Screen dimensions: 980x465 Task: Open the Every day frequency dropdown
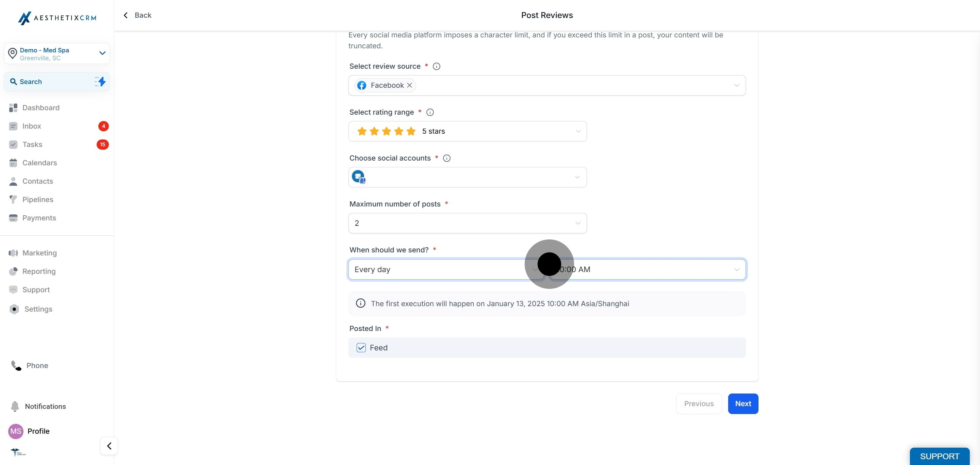[x=446, y=269]
